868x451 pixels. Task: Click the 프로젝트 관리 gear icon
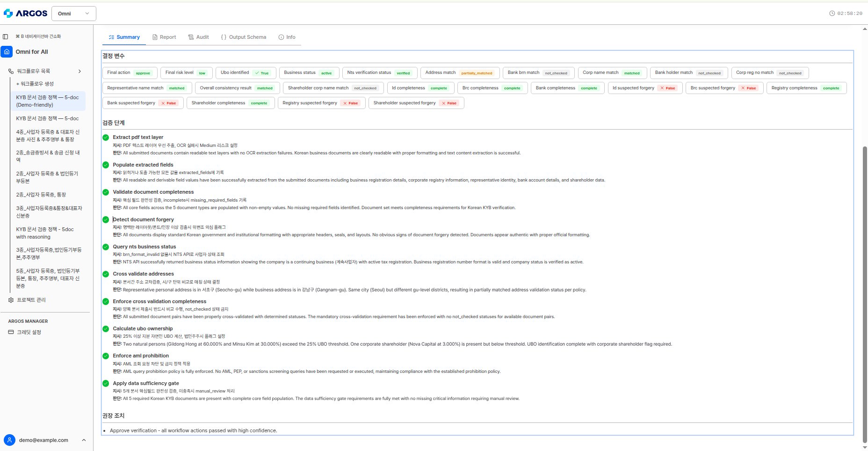coord(11,300)
